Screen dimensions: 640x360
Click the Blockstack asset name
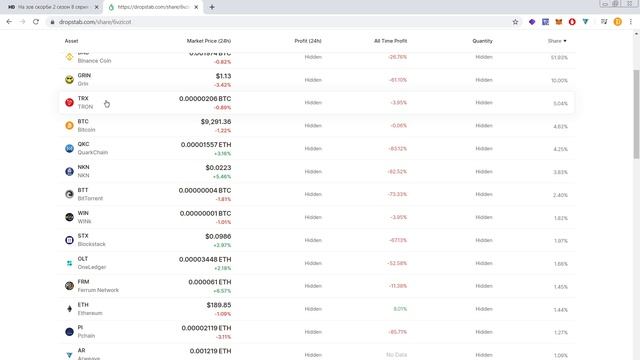point(91,244)
